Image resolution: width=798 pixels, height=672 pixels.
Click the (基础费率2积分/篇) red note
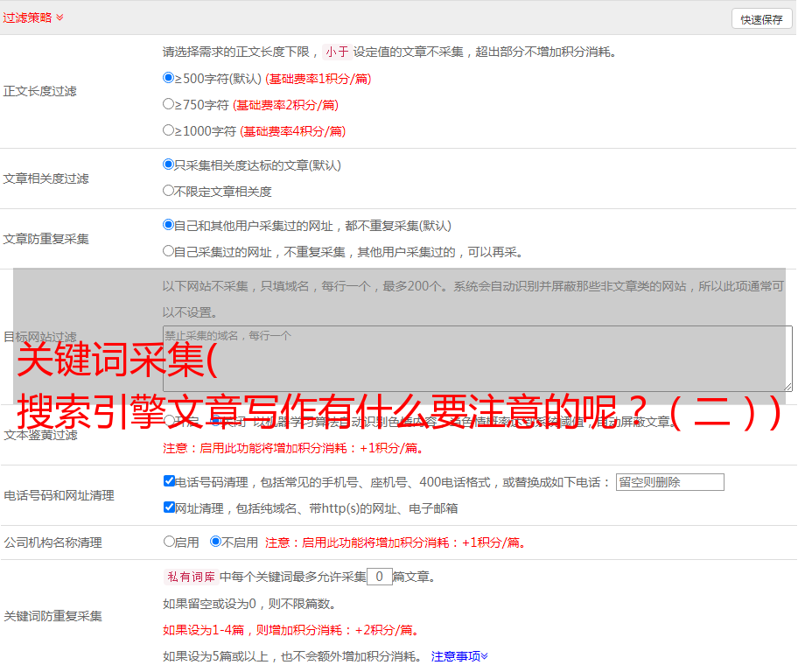pos(286,105)
